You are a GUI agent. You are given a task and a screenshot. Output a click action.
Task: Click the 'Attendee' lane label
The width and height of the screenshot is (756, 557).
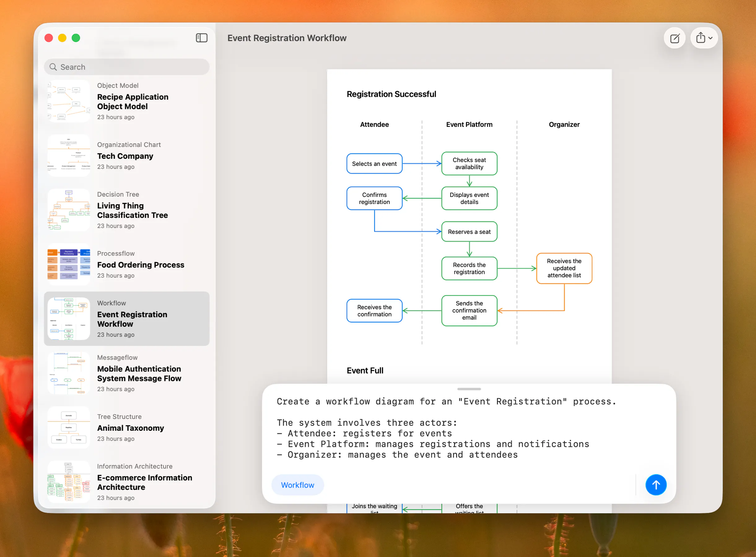tap(374, 124)
